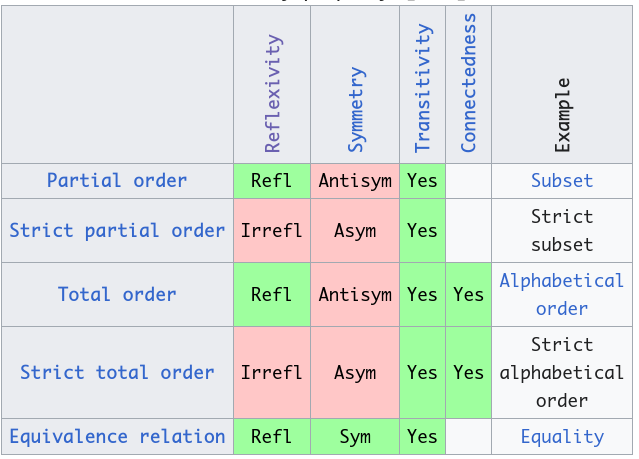Select Irrefl cell in Strict partial order row
639x459 pixels.
click(271, 231)
